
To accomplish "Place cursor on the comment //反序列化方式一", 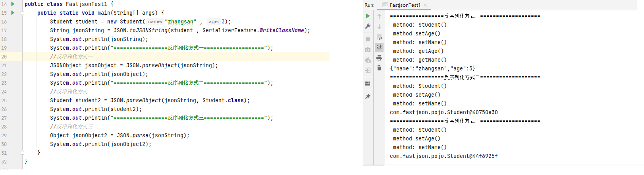I will [x=71, y=57].
